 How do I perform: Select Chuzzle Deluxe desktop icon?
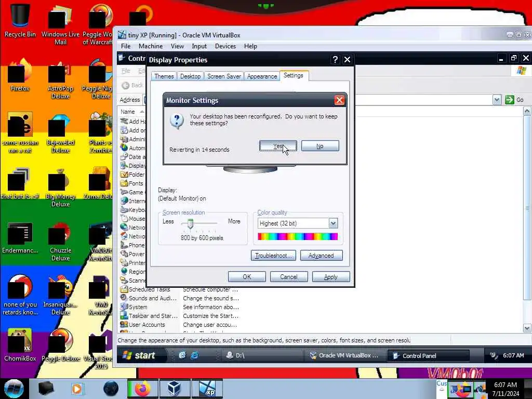61,242
